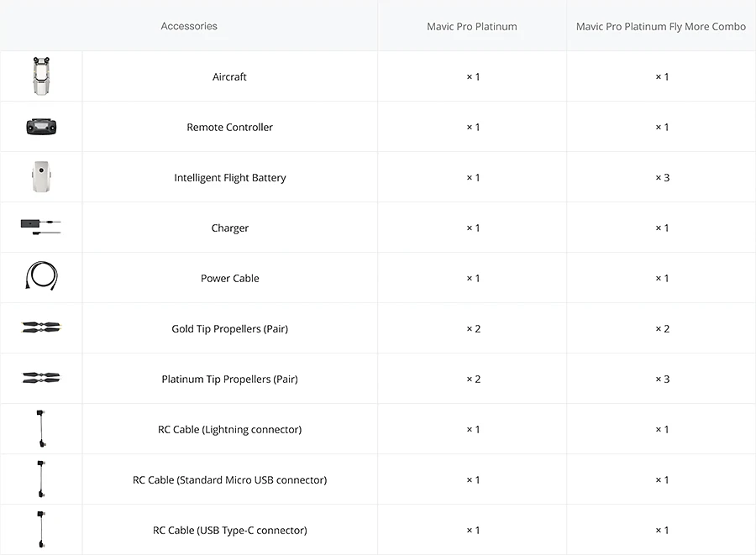The height and width of the screenshot is (555, 756).
Task: Click the Lightning connector RC Cable icon
Action: [41, 429]
